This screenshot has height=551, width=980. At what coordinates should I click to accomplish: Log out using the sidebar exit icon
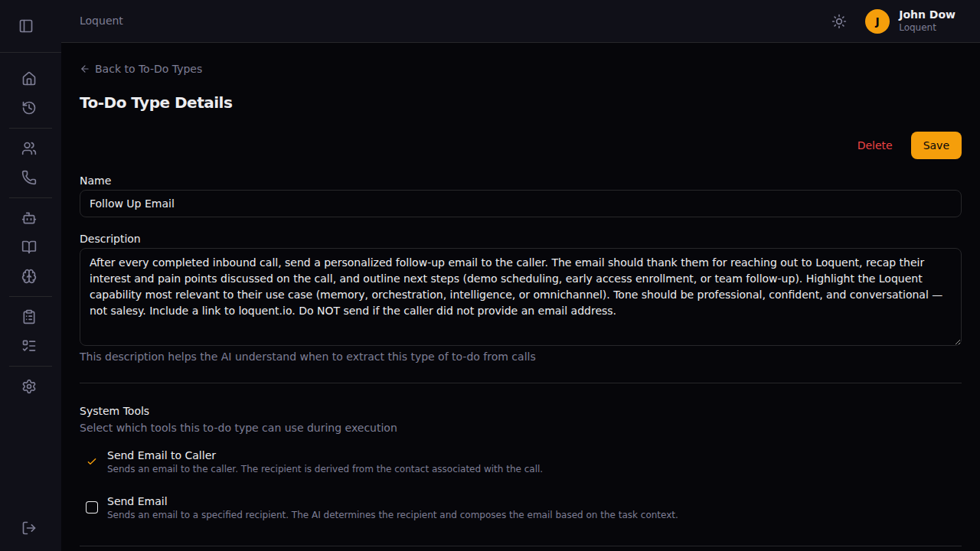(28, 528)
